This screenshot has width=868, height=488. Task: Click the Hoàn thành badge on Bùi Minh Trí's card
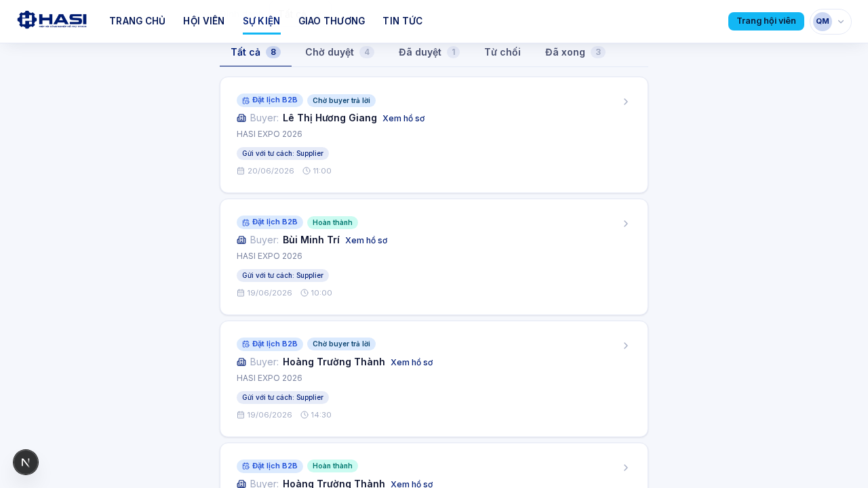(x=332, y=222)
